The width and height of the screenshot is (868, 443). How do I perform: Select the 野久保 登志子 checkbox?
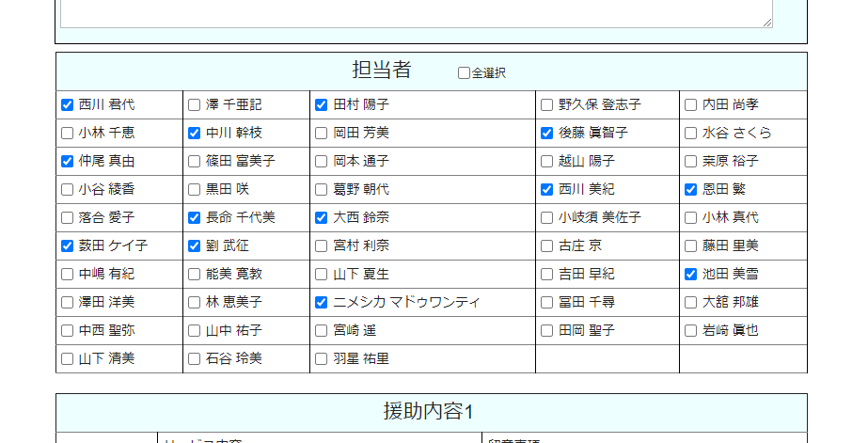pos(546,105)
